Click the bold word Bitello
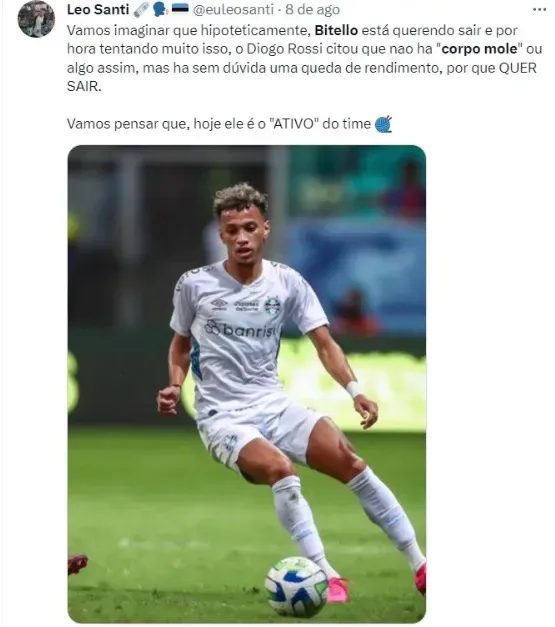This screenshot has height=627, width=555. coord(336,30)
